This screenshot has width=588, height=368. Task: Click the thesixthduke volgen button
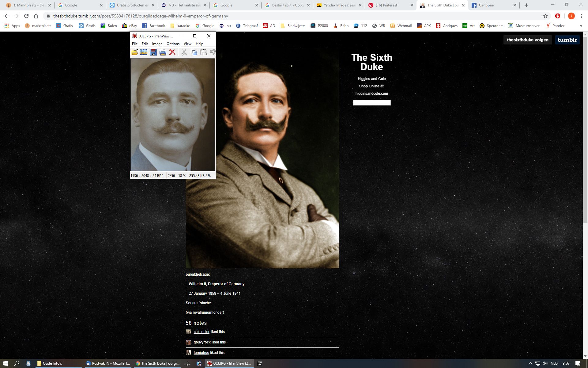527,40
